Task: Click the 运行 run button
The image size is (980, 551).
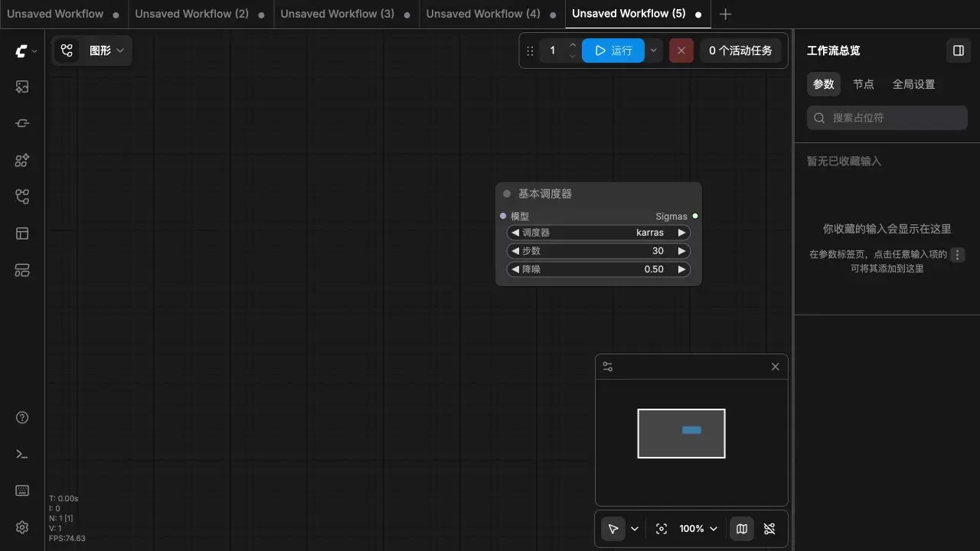Action: click(613, 51)
